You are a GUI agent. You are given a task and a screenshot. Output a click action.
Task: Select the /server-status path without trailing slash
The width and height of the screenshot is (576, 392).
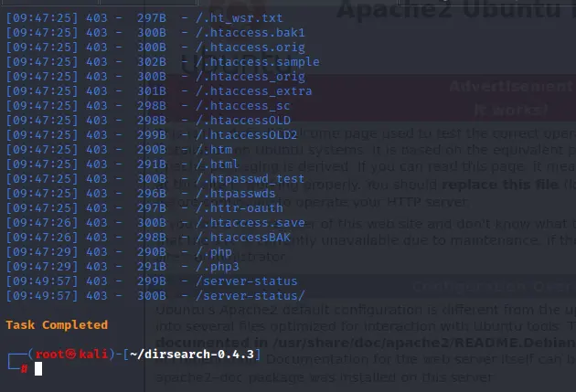(247, 281)
